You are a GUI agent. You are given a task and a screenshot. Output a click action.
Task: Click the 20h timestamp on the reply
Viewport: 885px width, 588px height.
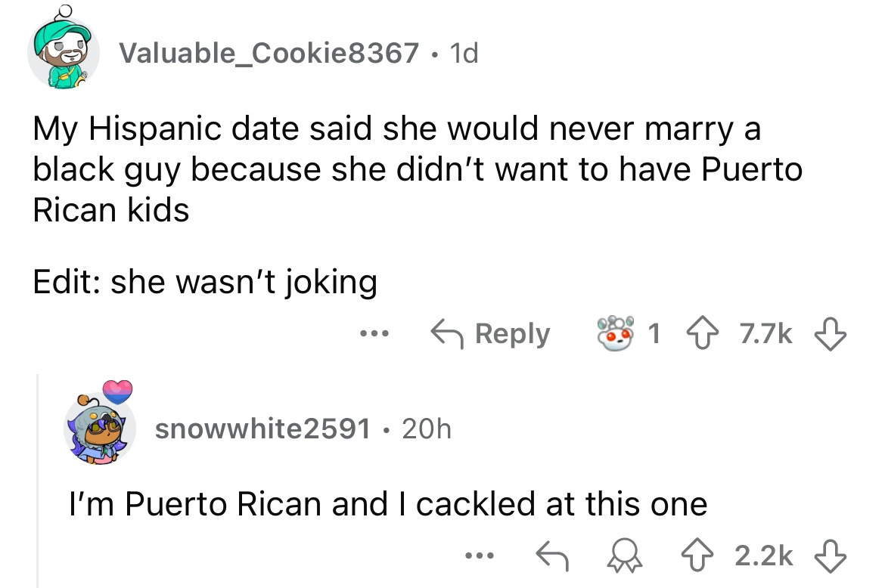tap(426, 429)
